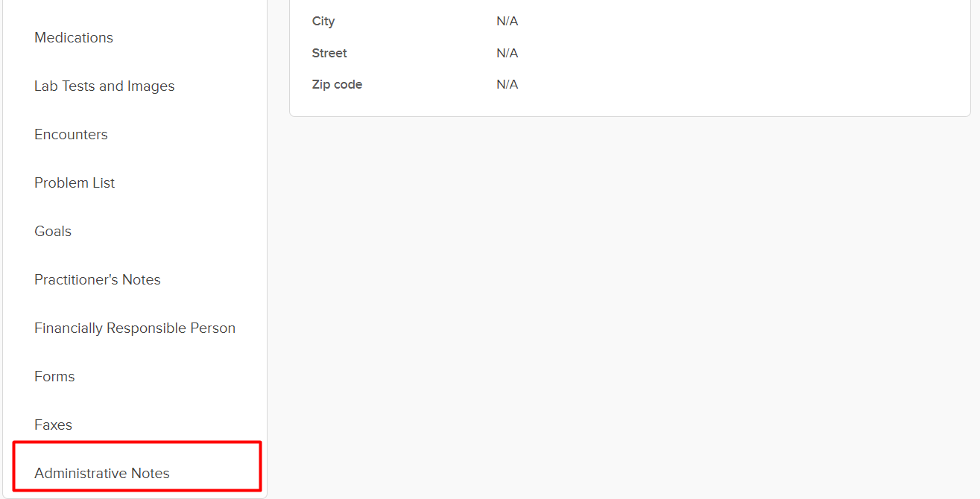Viewport: 980px width, 499px height.
Task: Click the Street field label
Action: coord(329,54)
